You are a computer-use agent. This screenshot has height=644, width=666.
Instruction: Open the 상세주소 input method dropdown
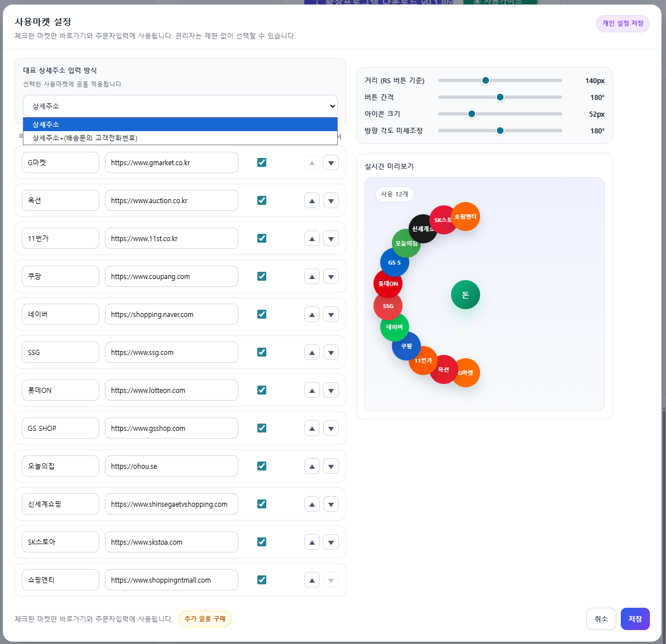[x=180, y=106]
